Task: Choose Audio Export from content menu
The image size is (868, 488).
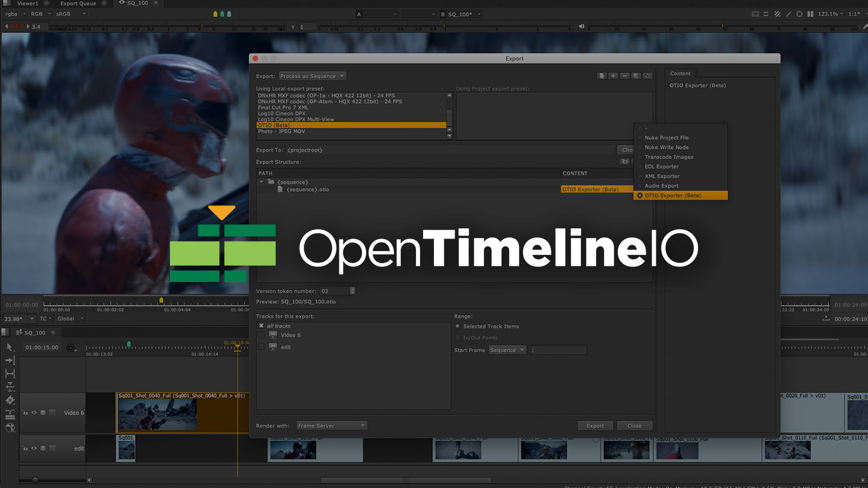Action: point(680,186)
